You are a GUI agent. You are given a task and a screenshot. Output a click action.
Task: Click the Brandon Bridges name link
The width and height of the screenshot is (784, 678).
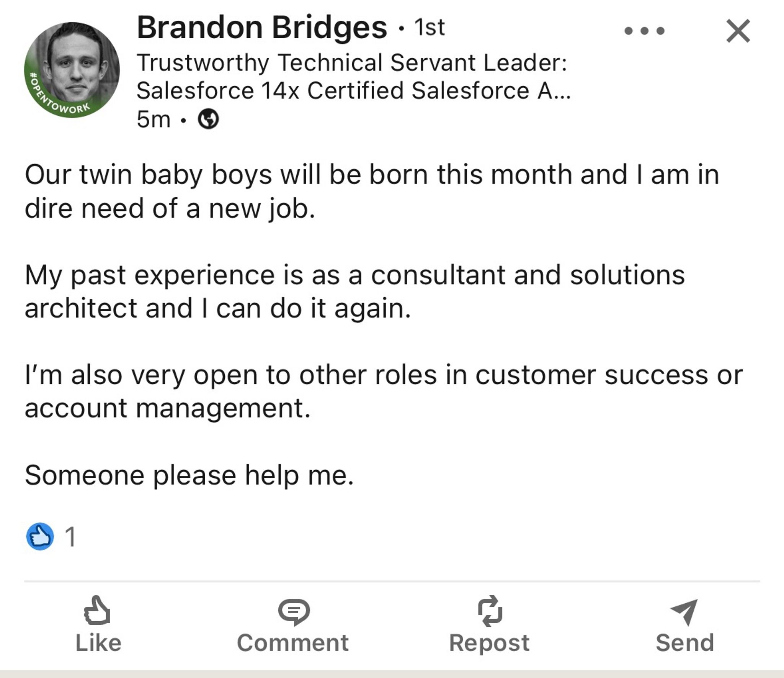point(262,28)
